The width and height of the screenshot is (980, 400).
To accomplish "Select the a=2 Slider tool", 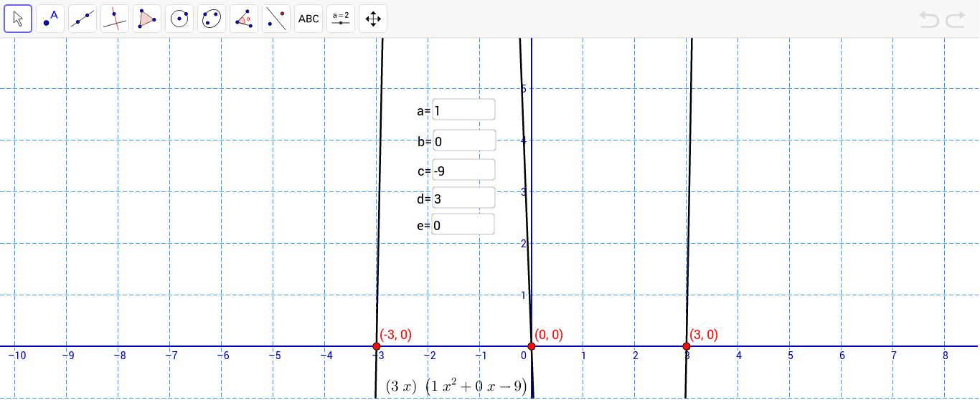I will click(341, 19).
